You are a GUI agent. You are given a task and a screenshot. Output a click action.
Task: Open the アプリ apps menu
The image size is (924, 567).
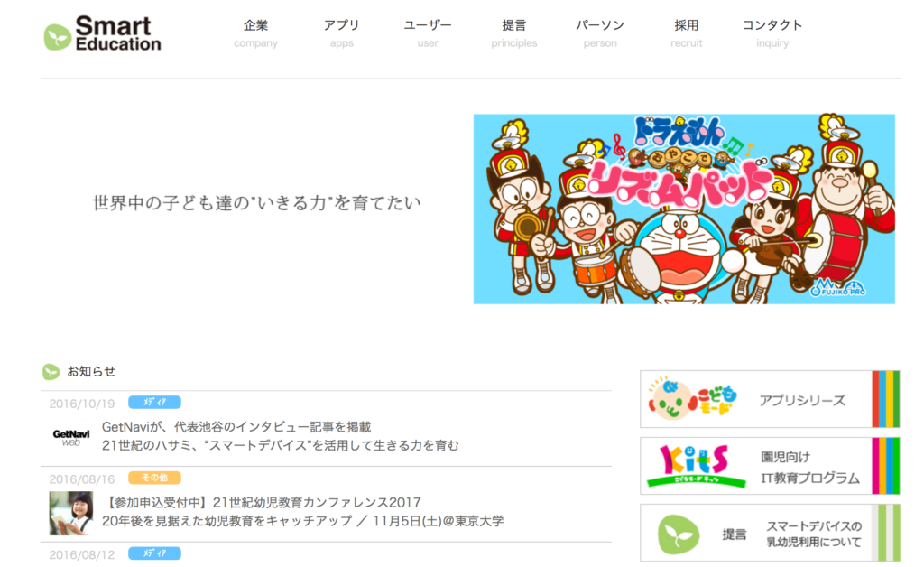pos(341,33)
